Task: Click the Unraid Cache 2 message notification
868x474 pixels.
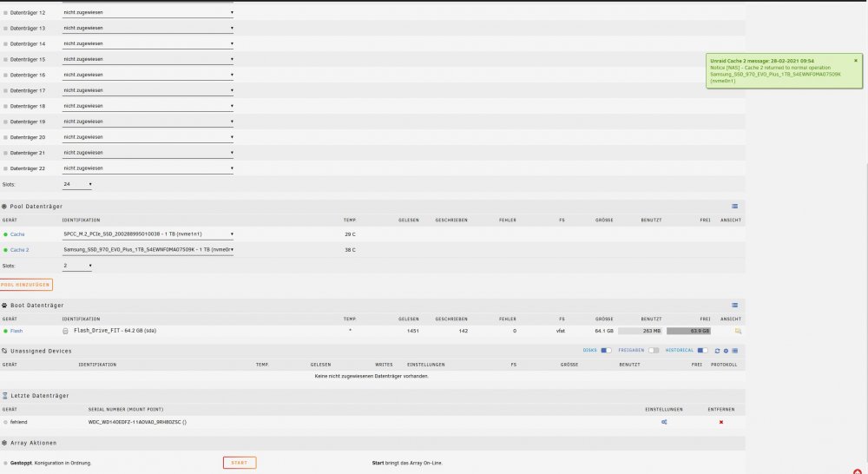Action: point(784,71)
